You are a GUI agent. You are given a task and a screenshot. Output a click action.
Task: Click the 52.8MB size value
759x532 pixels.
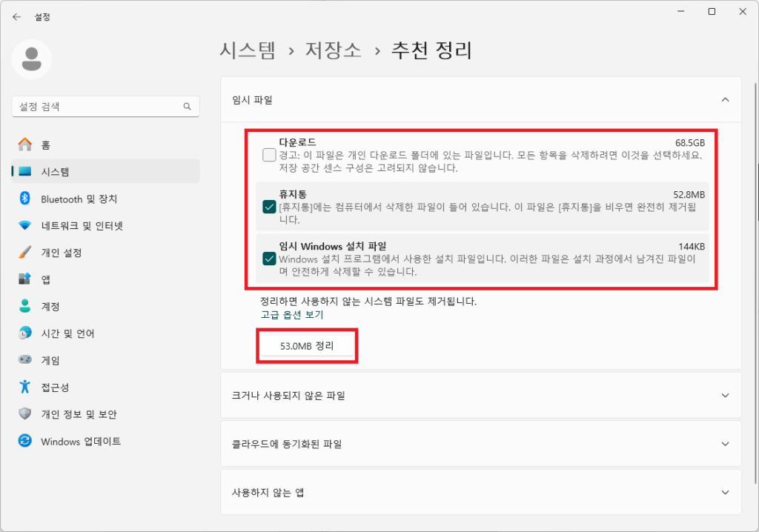tap(689, 195)
